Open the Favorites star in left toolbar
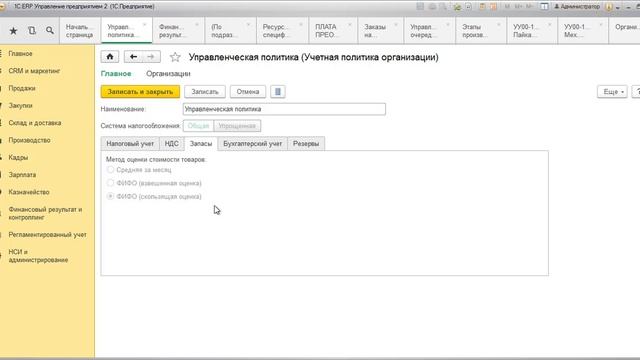This screenshot has width=640, height=360. click(13, 31)
